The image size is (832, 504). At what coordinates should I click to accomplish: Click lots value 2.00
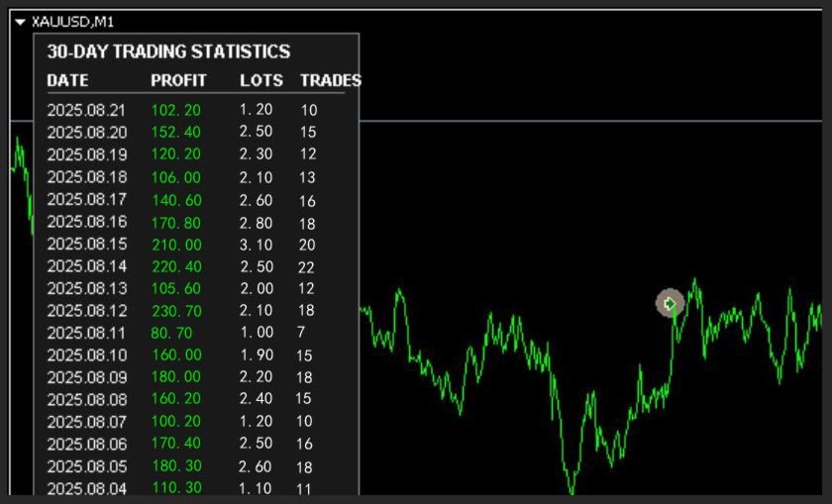[257, 288]
